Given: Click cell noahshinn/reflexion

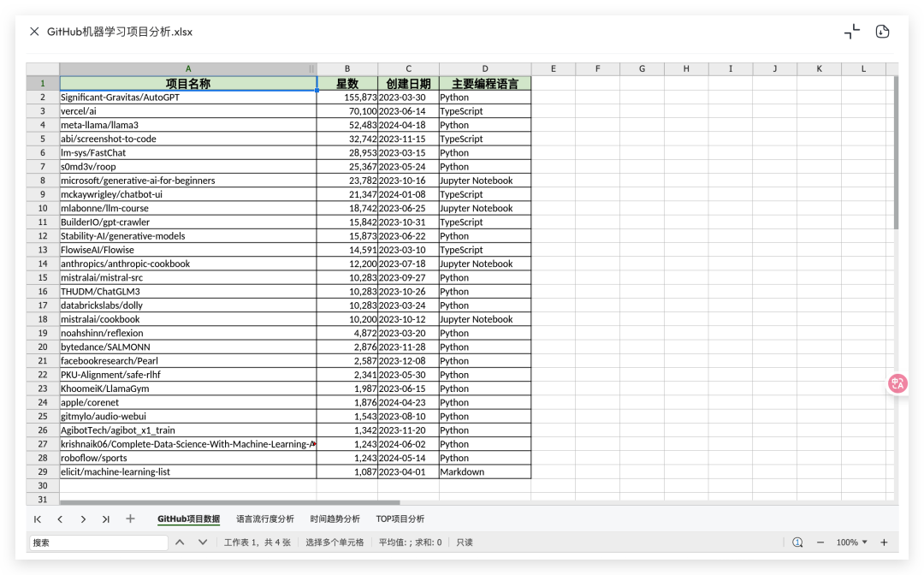Looking at the screenshot, I should point(188,333).
